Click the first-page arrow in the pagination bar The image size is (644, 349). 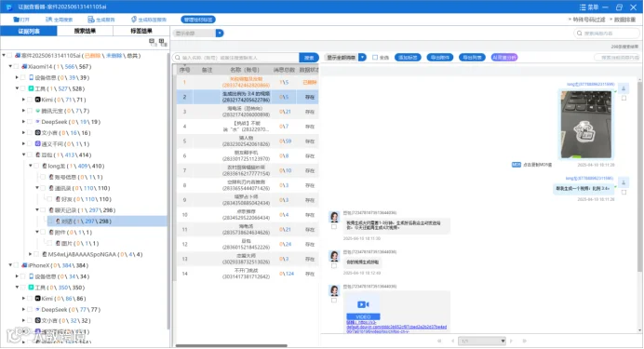pyautogui.click(x=439, y=341)
